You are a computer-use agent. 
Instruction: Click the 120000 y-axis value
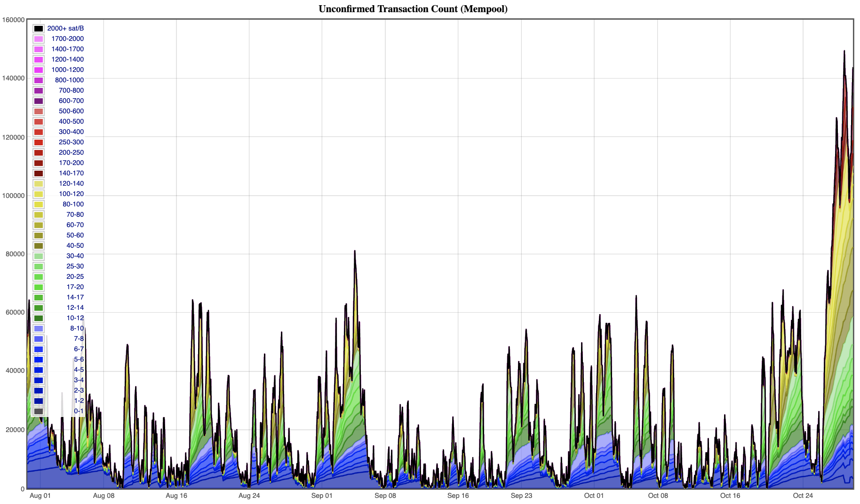13,137
